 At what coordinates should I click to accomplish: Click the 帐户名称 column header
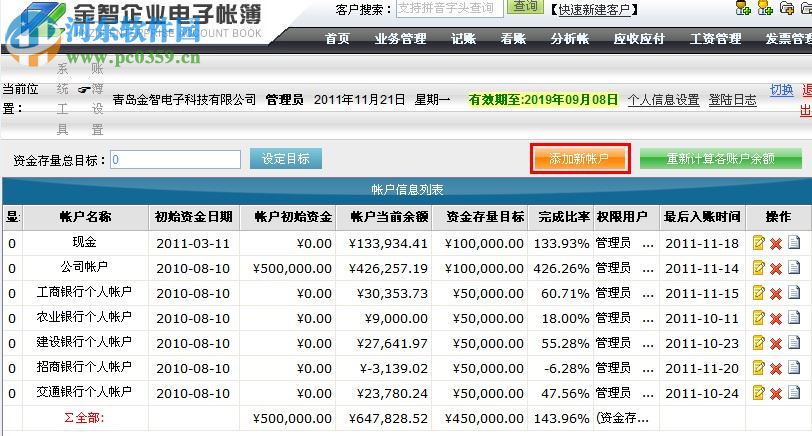(x=85, y=217)
